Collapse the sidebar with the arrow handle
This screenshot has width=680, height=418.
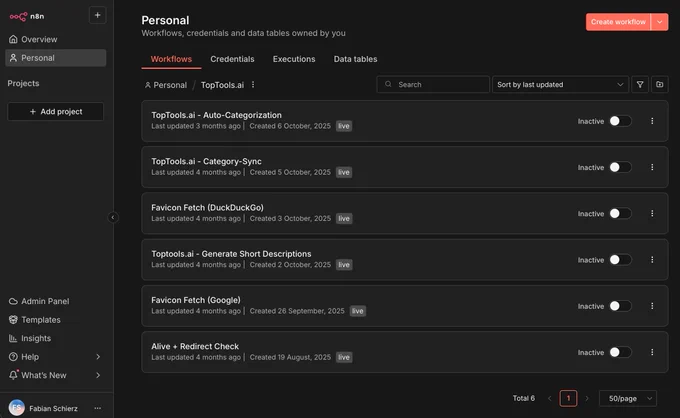[113, 217]
